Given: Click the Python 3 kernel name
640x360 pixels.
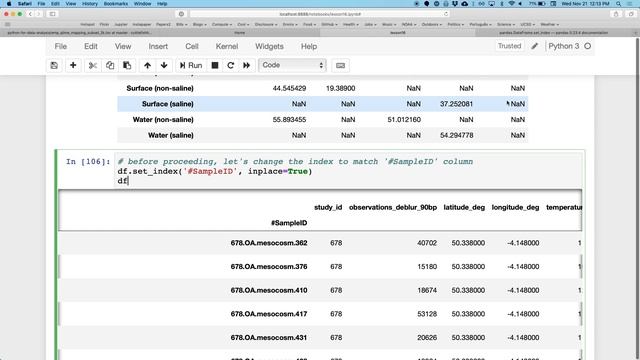Looking at the screenshot, I should click(x=564, y=46).
